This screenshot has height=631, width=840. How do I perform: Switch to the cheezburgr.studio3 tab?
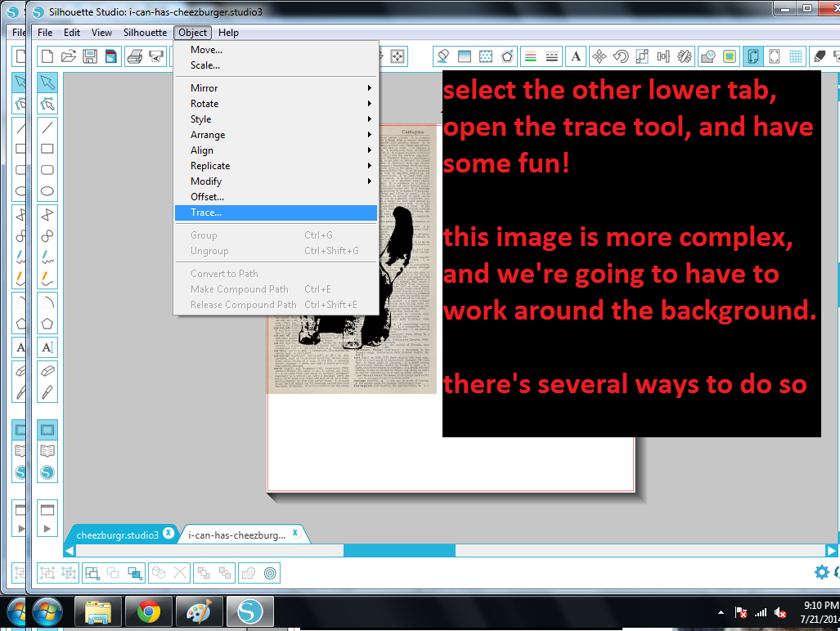click(117, 535)
